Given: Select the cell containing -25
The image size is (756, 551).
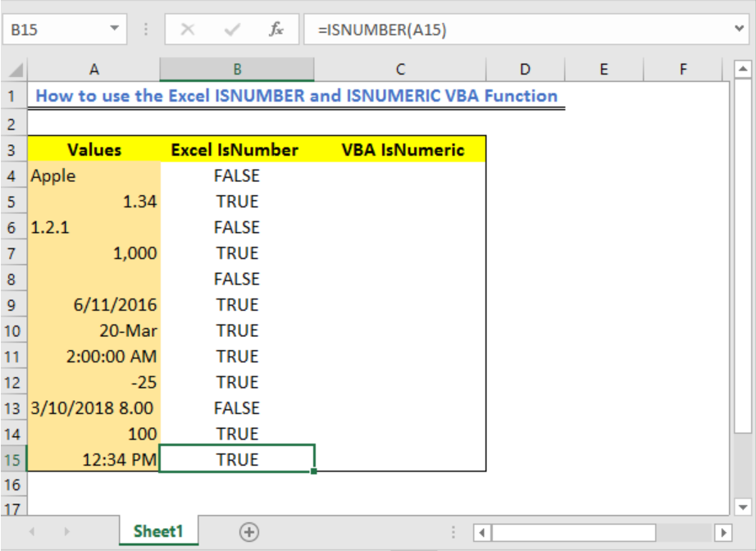Looking at the screenshot, I should pos(94,382).
